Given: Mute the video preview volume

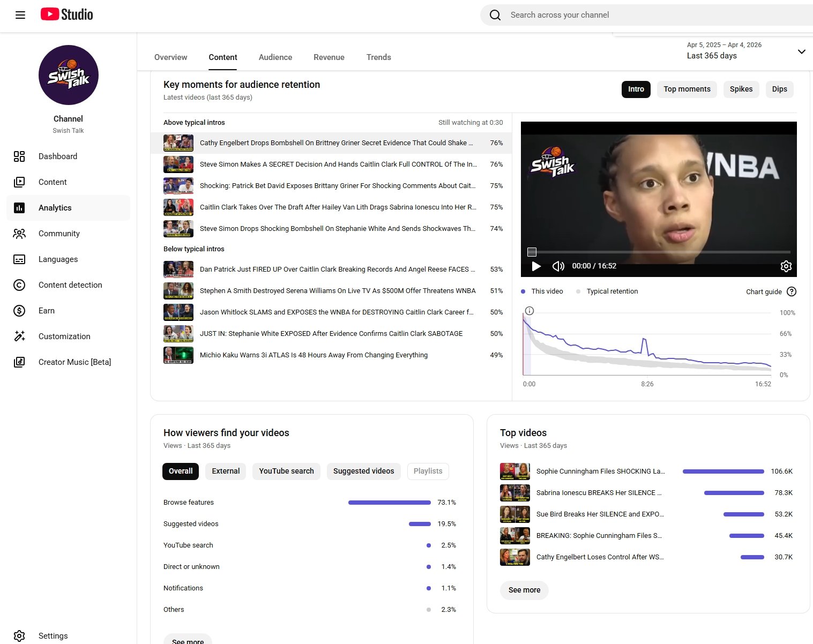Looking at the screenshot, I should 558,266.
